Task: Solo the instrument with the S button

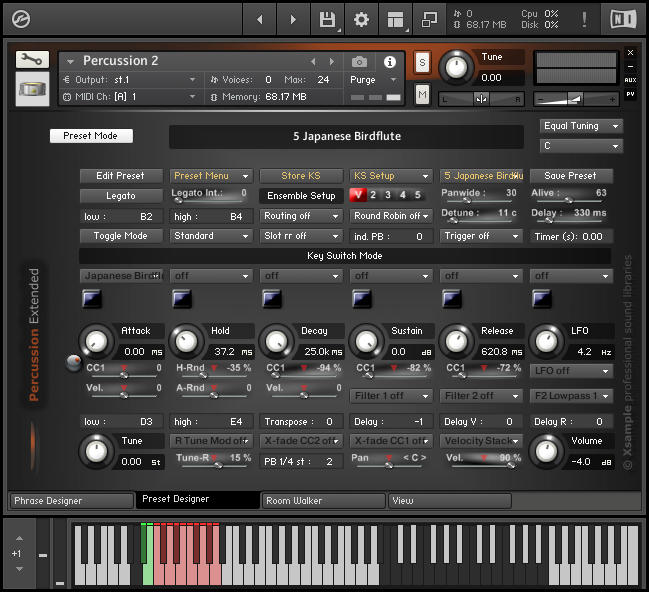Action: pos(422,63)
